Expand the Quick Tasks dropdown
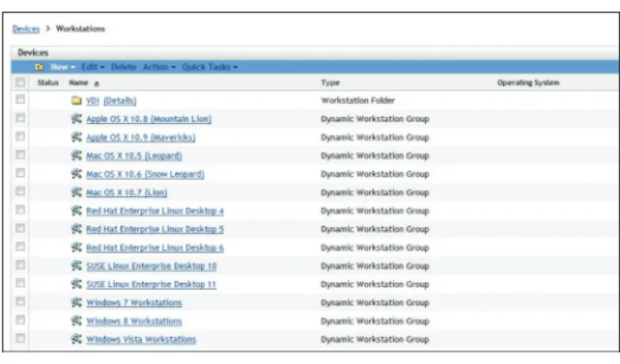Image resolution: width=620 pixels, height=364 pixels. [210, 67]
